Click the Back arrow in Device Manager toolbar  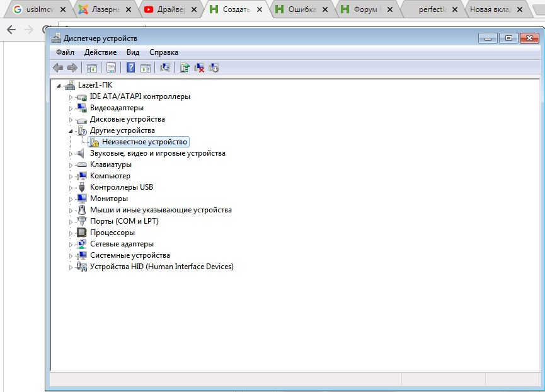click(x=58, y=68)
